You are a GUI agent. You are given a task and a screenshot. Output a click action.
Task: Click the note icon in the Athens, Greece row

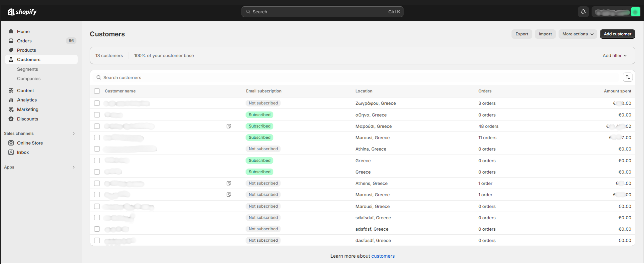click(x=229, y=183)
